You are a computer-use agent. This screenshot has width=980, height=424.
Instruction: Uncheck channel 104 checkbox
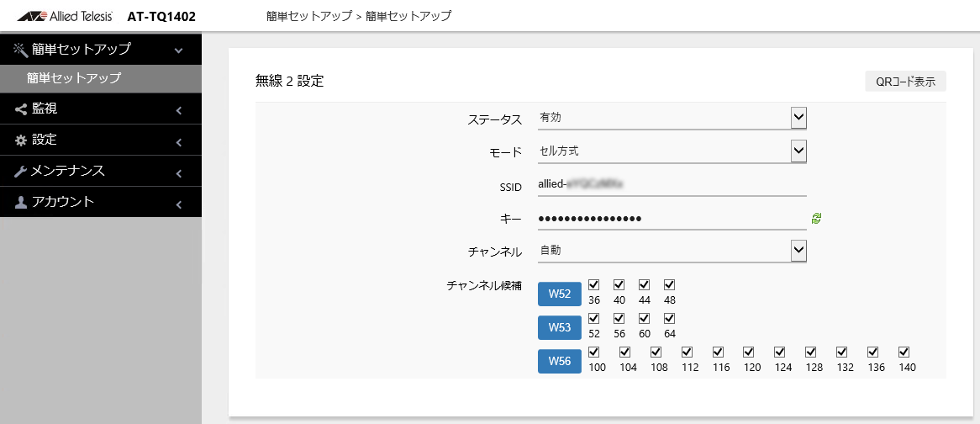click(625, 352)
